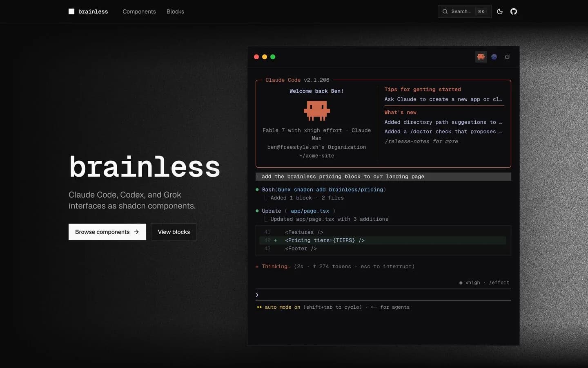Image resolution: width=588 pixels, height=368 pixels.
Task: Click 'auto mode on' status text
Action: click(283, 307)
